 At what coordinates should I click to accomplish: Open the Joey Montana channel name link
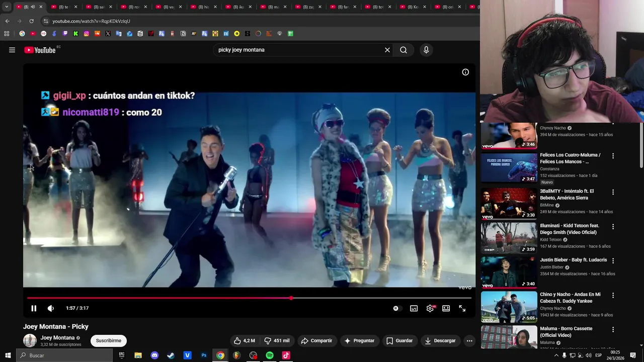pos(57,338)
